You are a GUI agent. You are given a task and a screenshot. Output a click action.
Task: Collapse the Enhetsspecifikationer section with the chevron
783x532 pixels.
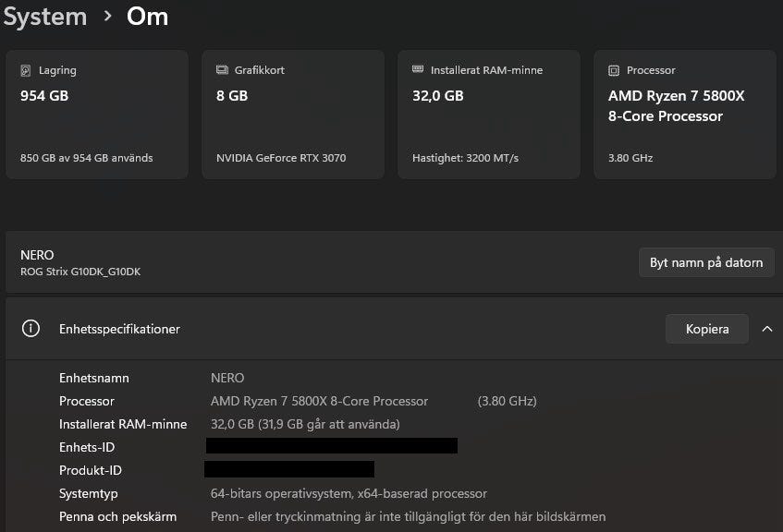point(767,329)
